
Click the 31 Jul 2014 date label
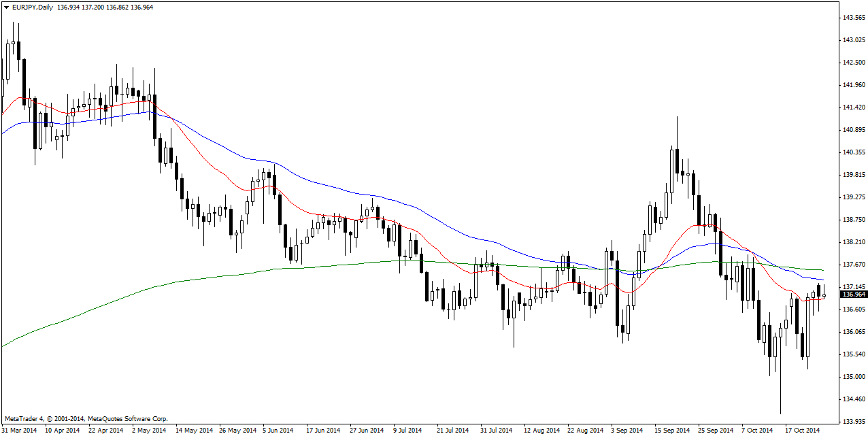click(497, 431)
